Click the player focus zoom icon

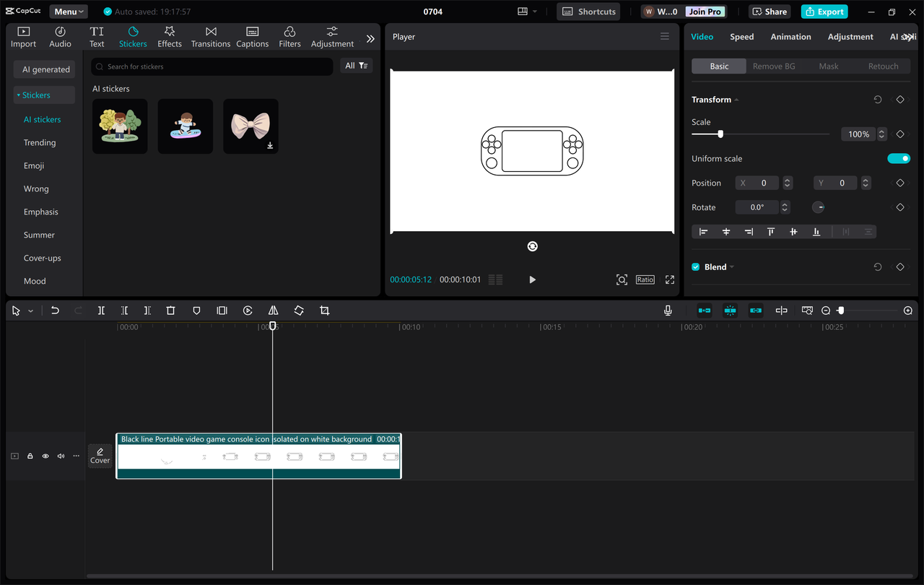pos(622,279)
